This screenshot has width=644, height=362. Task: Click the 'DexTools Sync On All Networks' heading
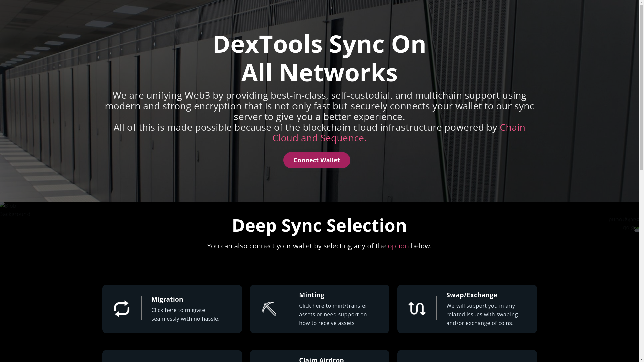319,58
